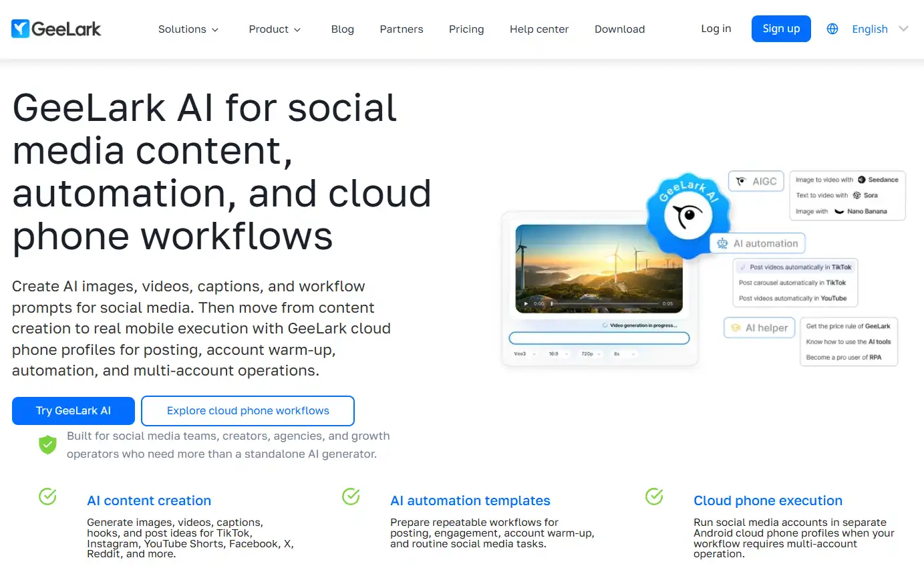Play the wind turbine video preview
The height and width of the screenshot is (568, 924).
pos(526,304)
